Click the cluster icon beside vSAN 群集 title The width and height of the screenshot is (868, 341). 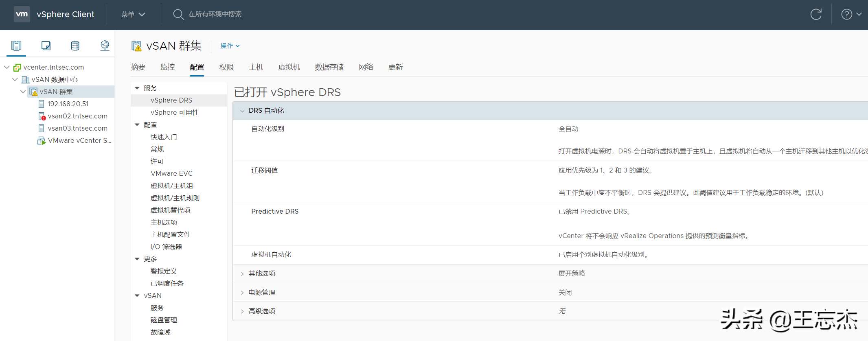[x=136, y=46]
